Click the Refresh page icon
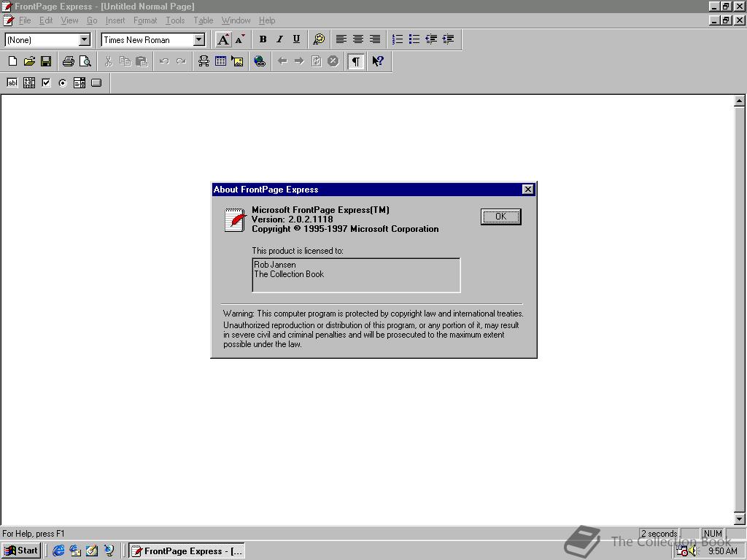The width and height of the screenshot is (747, 560). (x=317, y=61)
